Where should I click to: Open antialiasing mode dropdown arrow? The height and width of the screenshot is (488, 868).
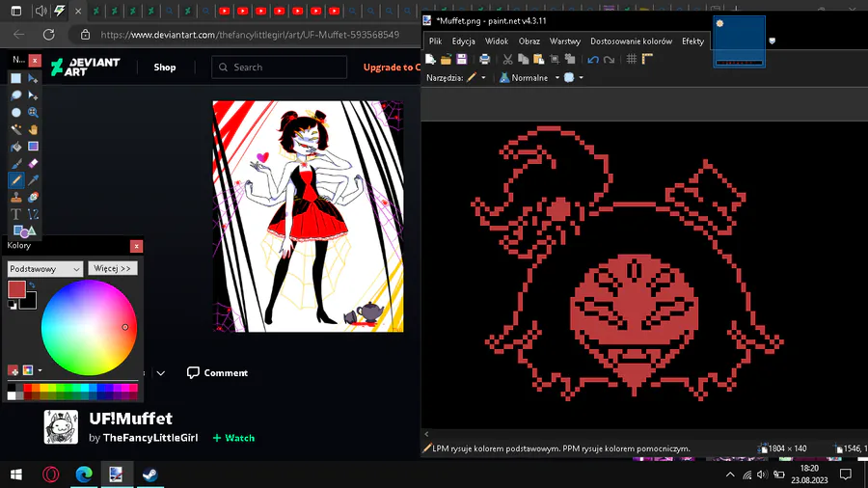[x=581, y=78]
